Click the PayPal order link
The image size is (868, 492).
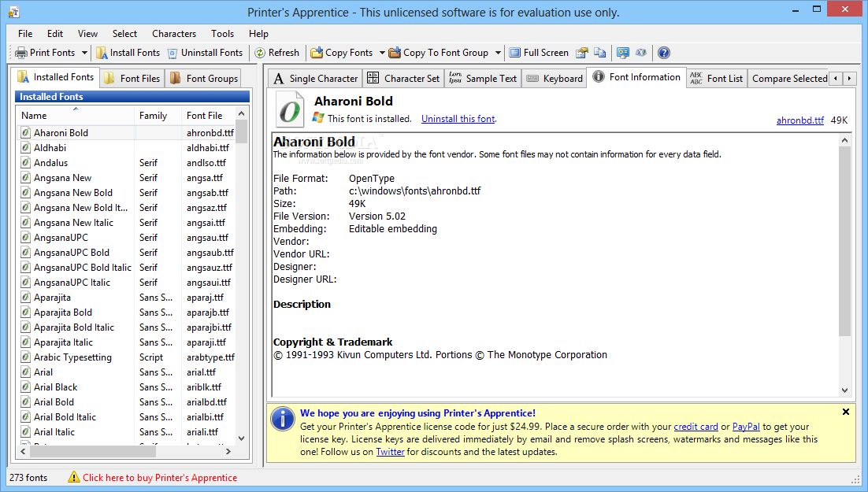click(746, 427)
